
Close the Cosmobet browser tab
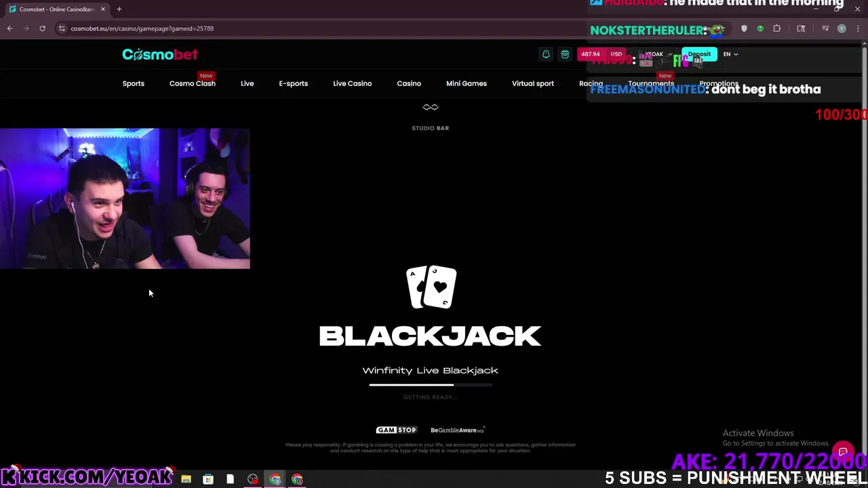tap(103, 9)
